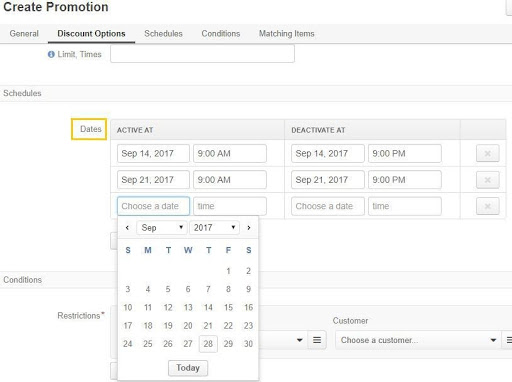Expand the Choose a customer dropdown
Screen dimensions: 512x382
coord(418,340)
